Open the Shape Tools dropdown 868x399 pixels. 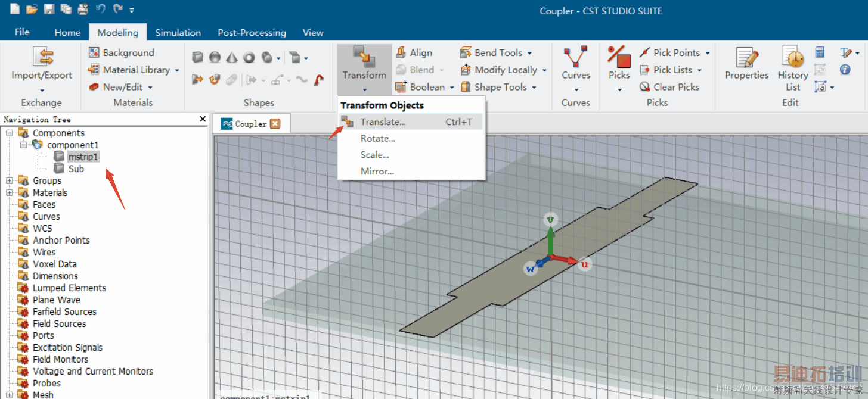pyautogui.click(x=498, y=87)
